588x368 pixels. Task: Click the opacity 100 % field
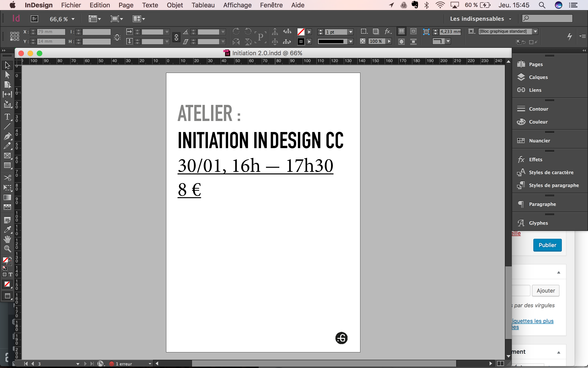tap(377, 41)
